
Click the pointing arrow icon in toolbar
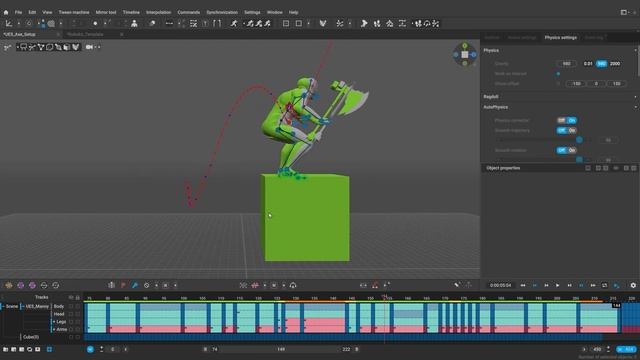tap(364, 24)
